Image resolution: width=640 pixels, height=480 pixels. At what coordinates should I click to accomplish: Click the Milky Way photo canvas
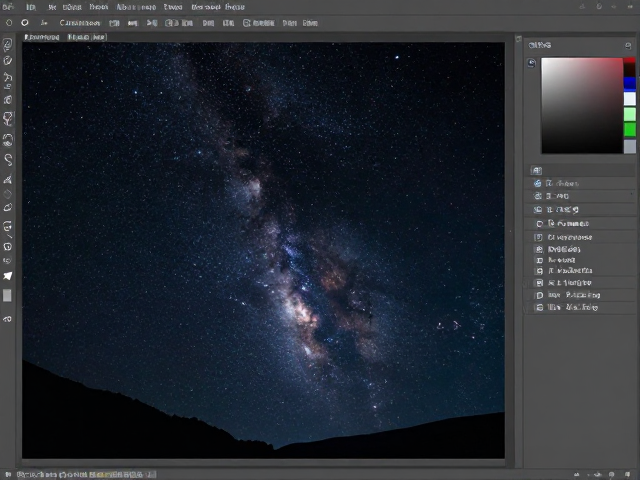(263, 250)
